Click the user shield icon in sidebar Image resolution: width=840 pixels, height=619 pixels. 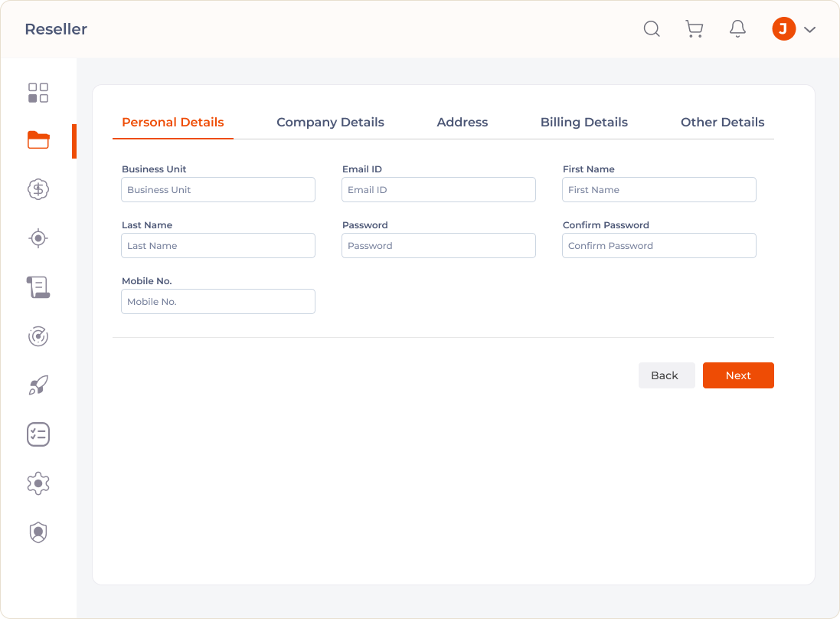[x=38, y=532]
